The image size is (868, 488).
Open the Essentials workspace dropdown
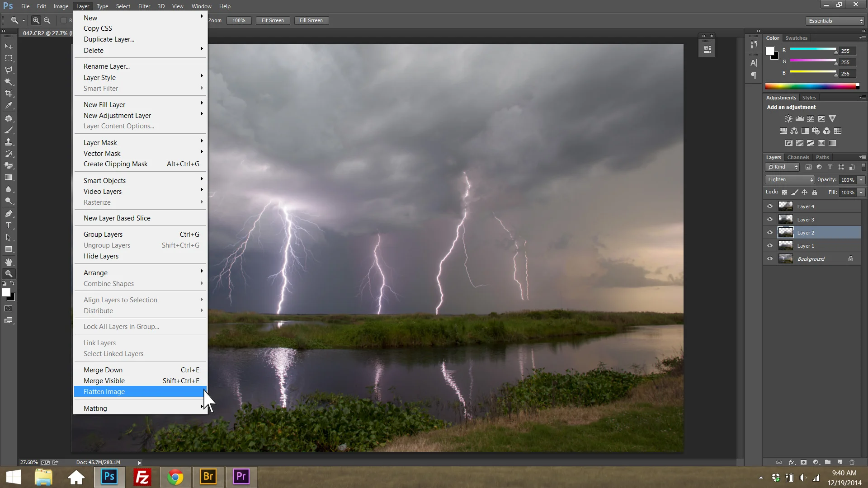tap(835, 21)
